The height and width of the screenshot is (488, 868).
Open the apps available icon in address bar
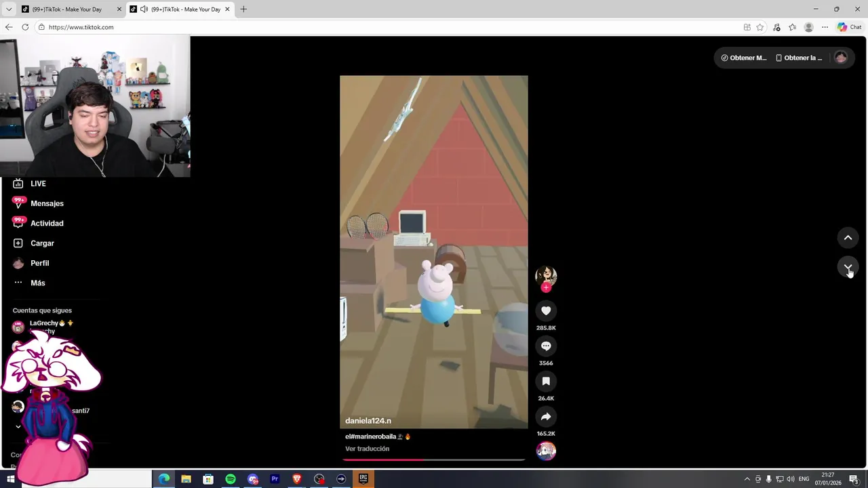point(747,27)
